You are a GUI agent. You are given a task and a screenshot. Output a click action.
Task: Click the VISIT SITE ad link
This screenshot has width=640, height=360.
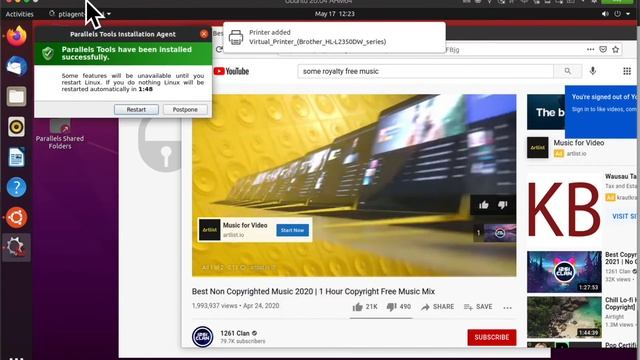pos(624,216)
